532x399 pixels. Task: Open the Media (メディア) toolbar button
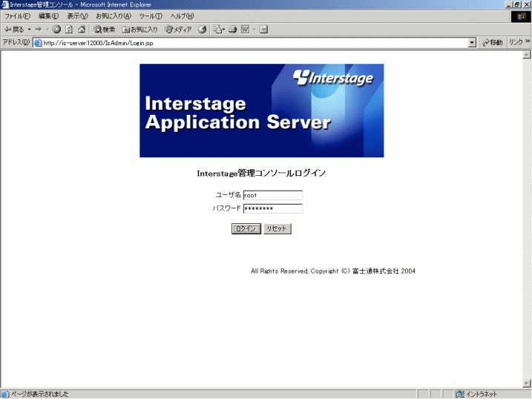(x=179, y=30)
